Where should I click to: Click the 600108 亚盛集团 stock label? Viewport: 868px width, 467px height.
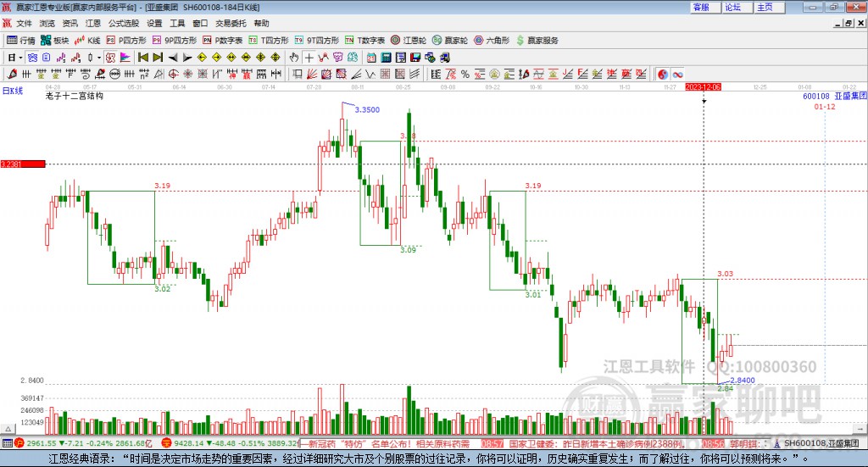tap(835, 96)
